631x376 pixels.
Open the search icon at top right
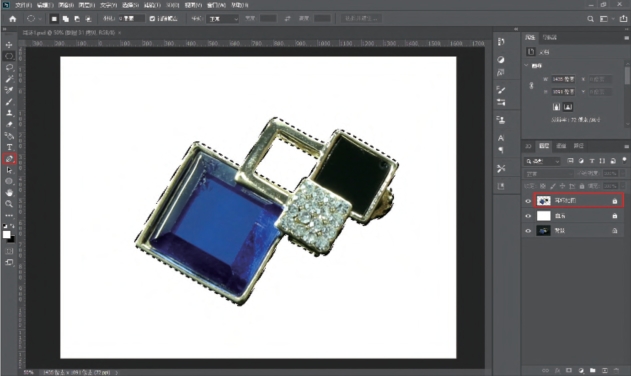coord(590,19)
